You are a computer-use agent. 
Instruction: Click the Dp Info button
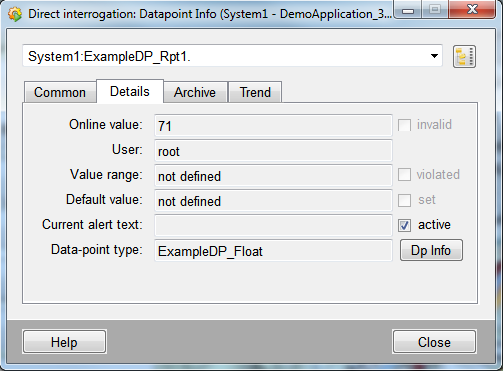[431, 250]
